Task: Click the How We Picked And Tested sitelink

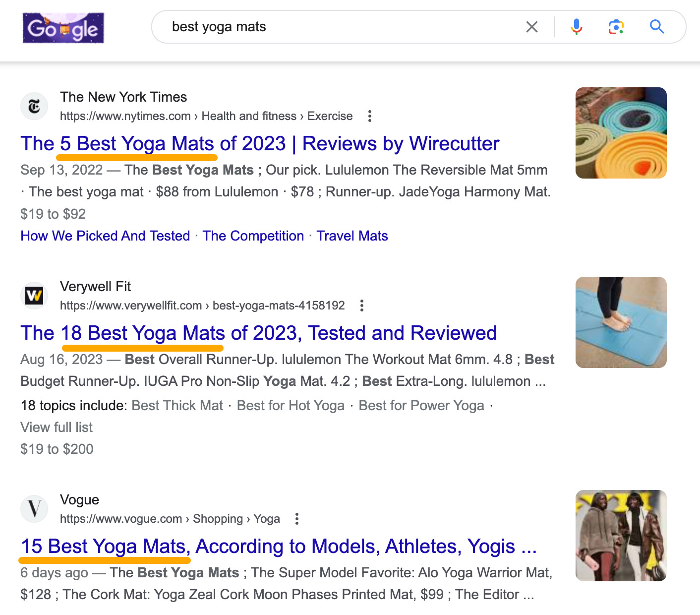Action: pos(105,236)
